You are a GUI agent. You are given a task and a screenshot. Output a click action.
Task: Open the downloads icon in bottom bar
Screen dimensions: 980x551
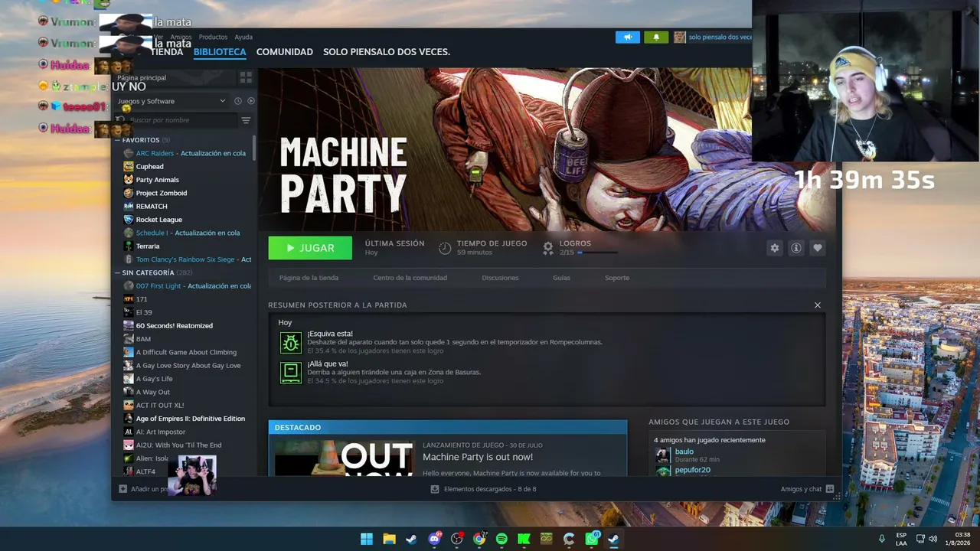click(435, 489)
